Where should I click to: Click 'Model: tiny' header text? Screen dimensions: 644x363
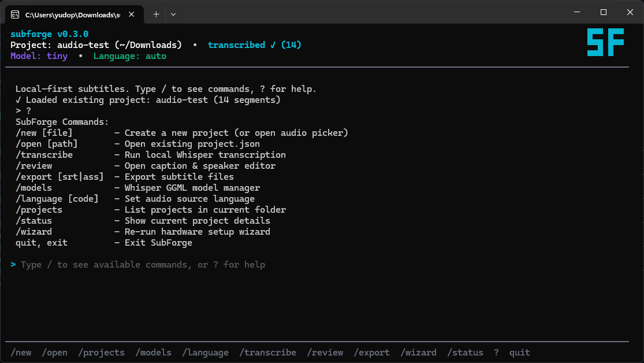(39, 56)
